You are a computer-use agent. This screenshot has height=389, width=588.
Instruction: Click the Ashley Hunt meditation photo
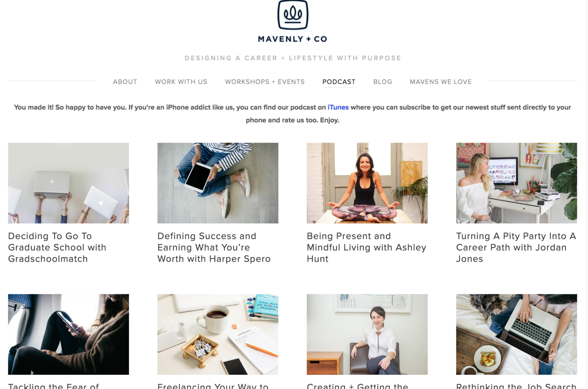(x=367, y=183)
